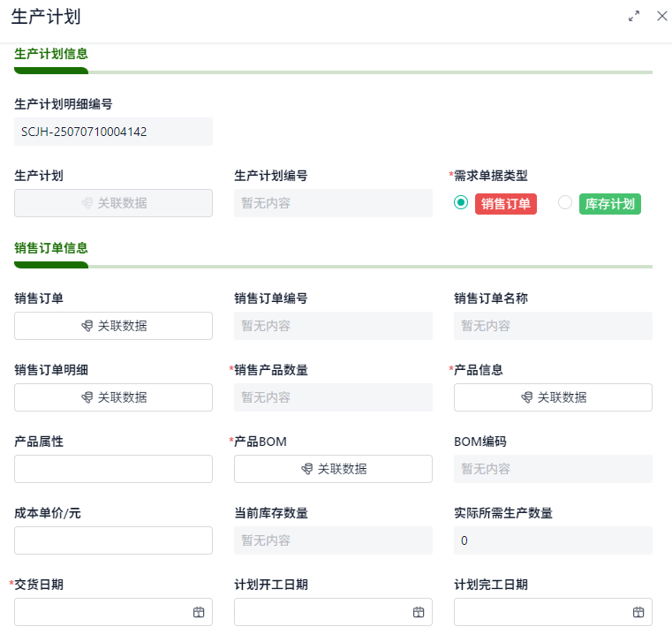Click calendar icon in 计划开工日期 field
The width and height of the screenshot is (672, 642).
click(419, 612)
